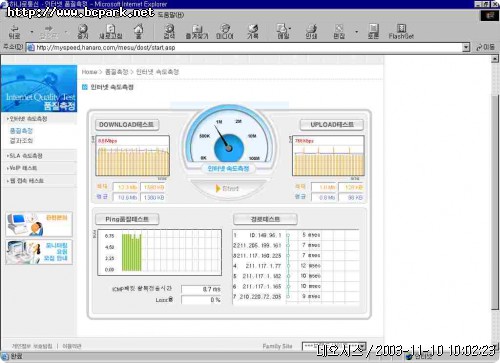Open the Mail (메일) toolbar icon

pos(283,32)
